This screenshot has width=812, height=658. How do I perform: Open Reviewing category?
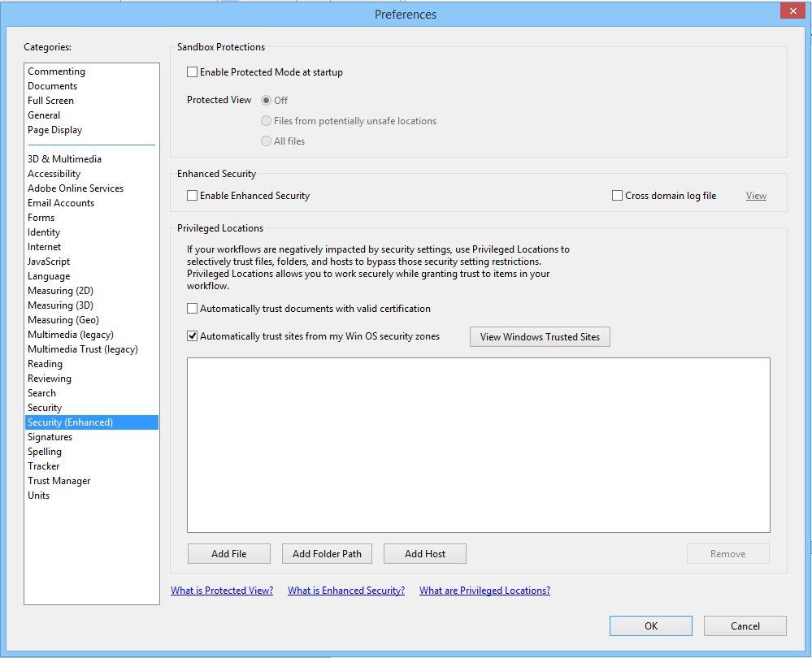pyautogui.click(x=92, y=379)
